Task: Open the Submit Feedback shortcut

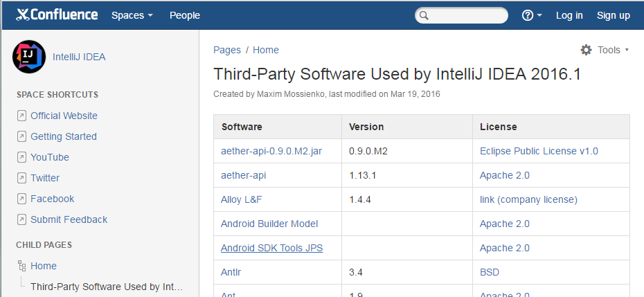Action: [x=69, y=219]
